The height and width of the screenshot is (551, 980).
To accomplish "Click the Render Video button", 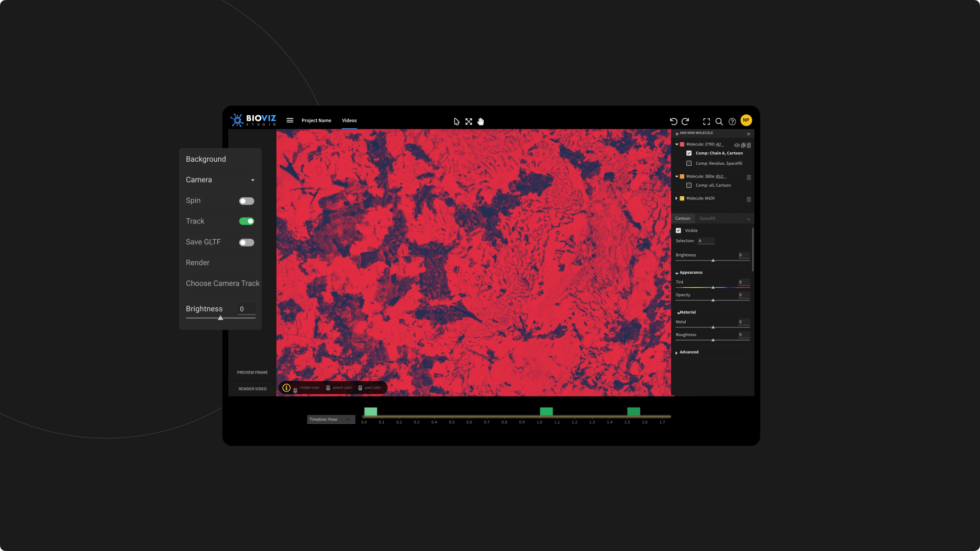I will point(252,389).
